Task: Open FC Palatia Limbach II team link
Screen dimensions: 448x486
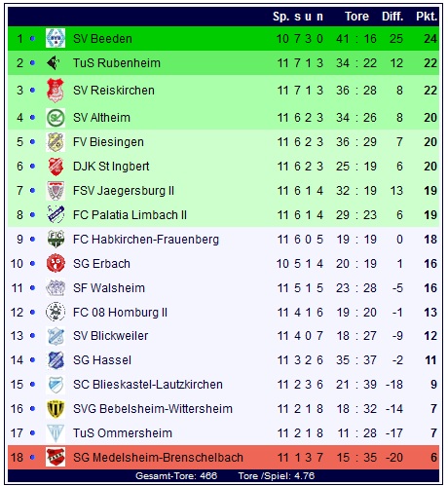Action: click(x=130, y=215)
